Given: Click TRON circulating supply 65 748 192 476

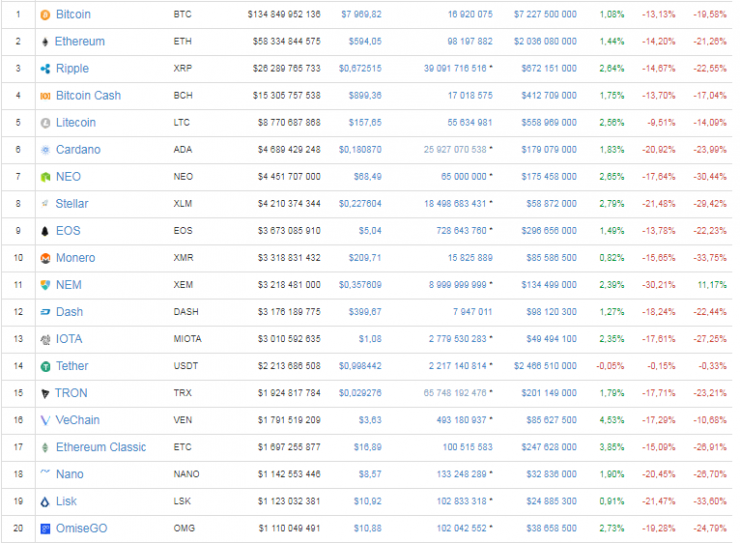Looking at the screenshot, I should coord(455,393).
